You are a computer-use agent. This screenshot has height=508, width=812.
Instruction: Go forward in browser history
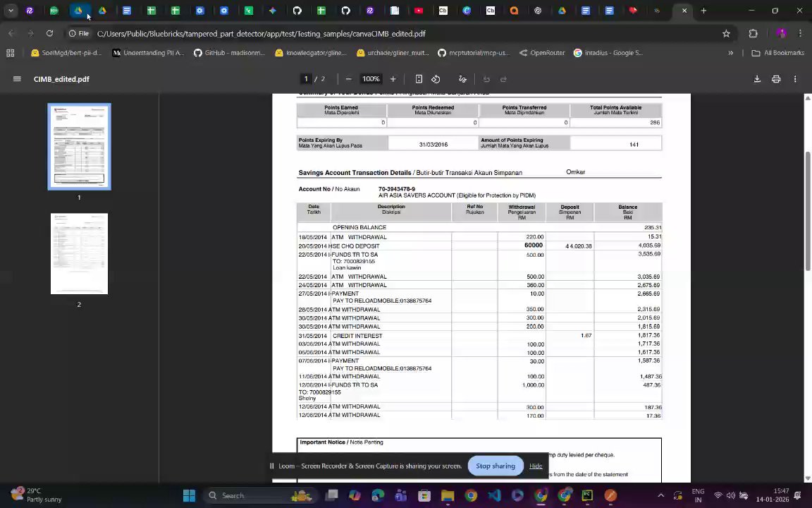pos(30,33)
